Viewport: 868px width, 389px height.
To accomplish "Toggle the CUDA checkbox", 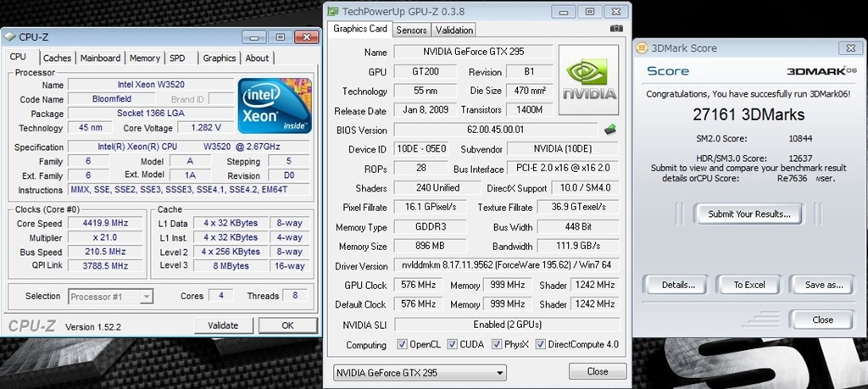I will pyautogui.click(x=453, y=344).
